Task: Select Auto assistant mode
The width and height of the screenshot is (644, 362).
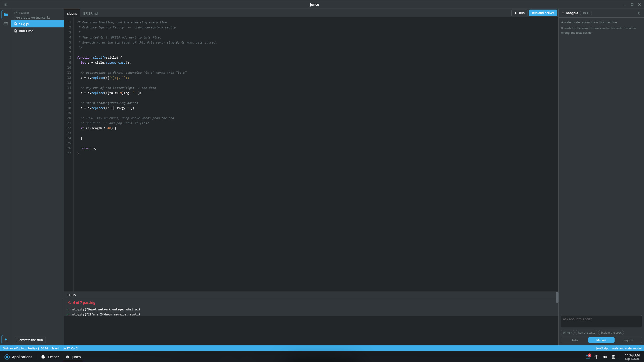Action: [574, 340]
